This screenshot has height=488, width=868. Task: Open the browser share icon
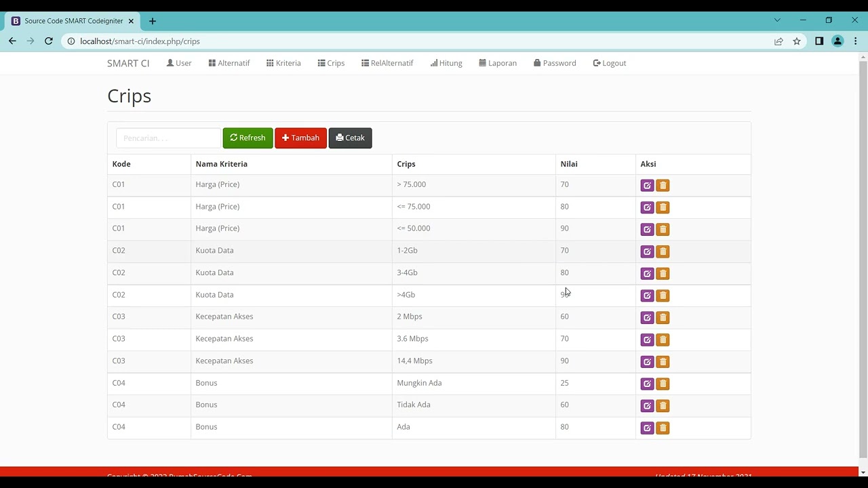778,41
